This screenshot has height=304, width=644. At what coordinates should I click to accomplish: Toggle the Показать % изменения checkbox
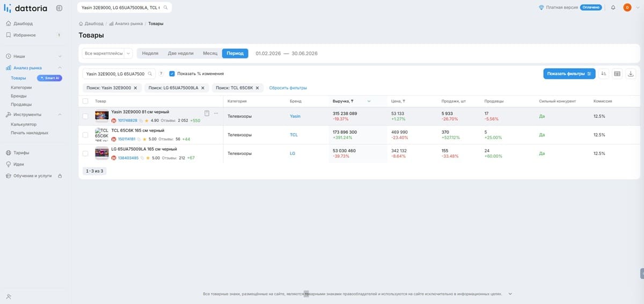[172, 73]
